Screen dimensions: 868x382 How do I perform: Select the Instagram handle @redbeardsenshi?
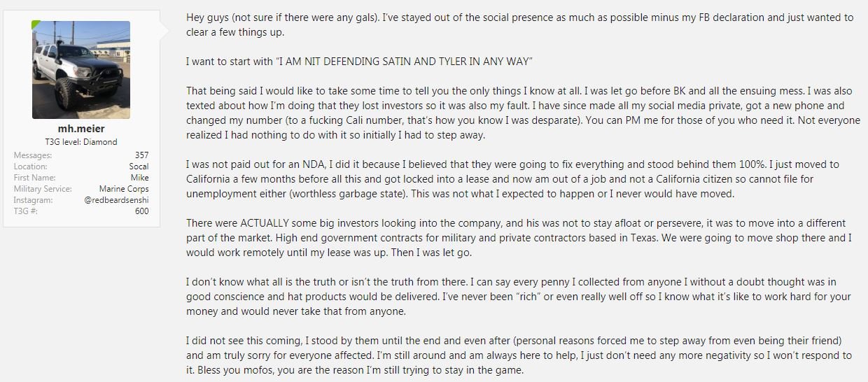pyautogui.click(x=118, y=200)
